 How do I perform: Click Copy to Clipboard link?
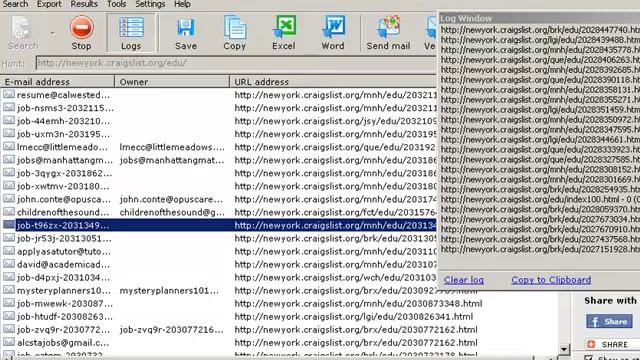click(551, 280)
